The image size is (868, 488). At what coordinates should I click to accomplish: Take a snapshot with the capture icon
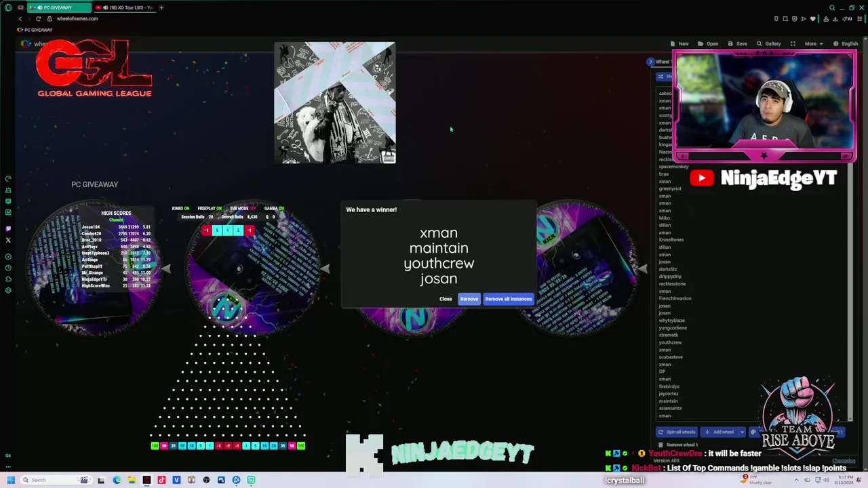pos(785,19)
